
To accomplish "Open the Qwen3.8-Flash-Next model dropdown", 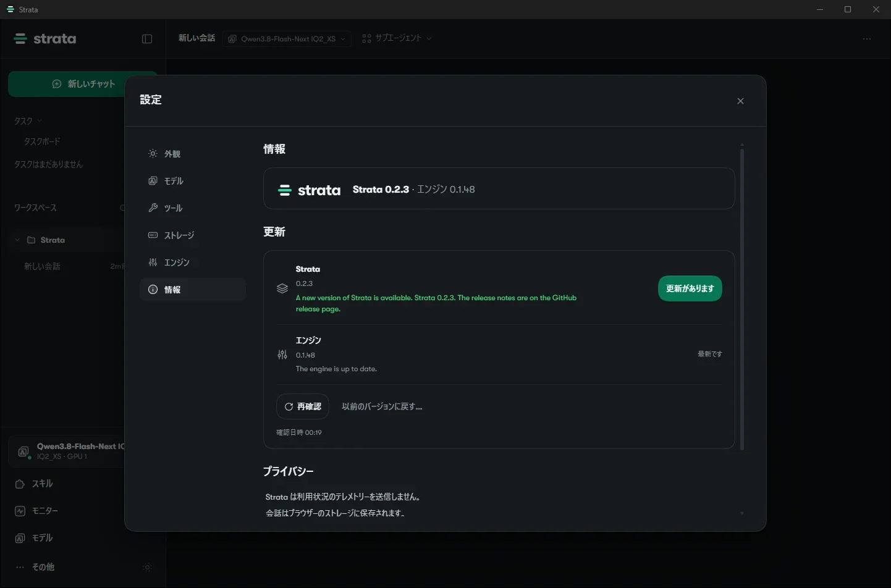I will 287,39.
